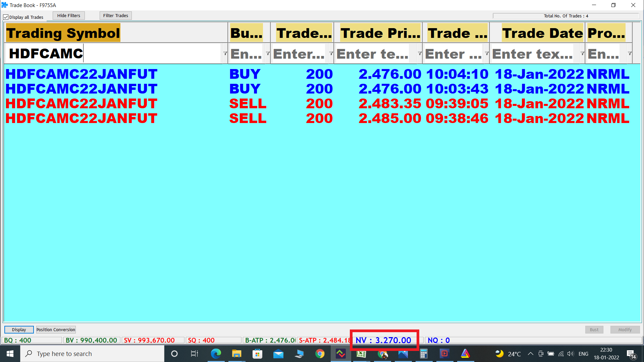Viewport: 644px width, 362px height.
Task: Open filter dropdown for Trade Pri... column
Action: click(420, 53)
